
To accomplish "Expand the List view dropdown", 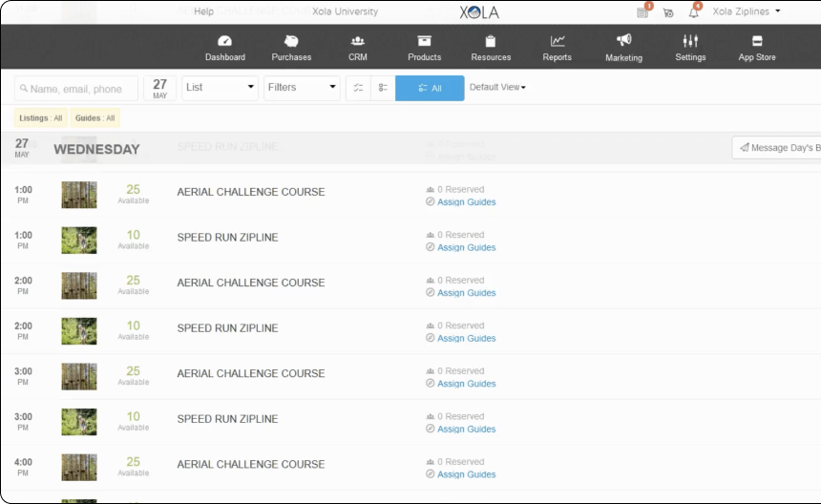I will [220, 88].
